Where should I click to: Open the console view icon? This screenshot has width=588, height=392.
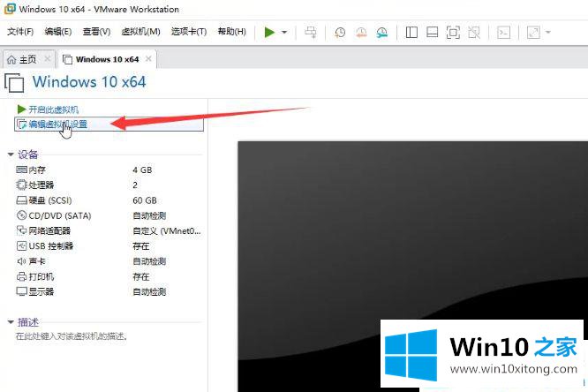(503, 33)
